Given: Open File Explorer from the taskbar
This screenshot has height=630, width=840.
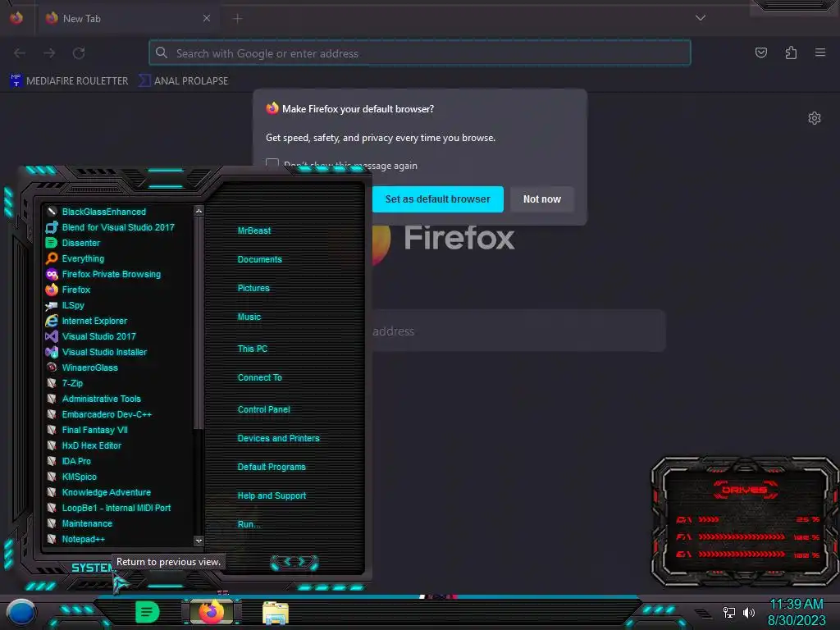Looking at the screenshot, I should click(x=276, y=613).
